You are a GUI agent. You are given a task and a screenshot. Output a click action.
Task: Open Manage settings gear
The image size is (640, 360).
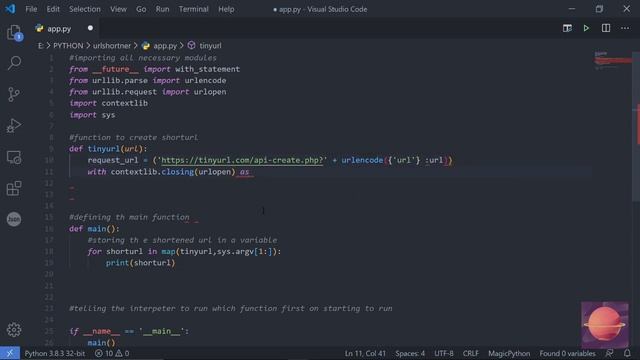tap(14, 329)
